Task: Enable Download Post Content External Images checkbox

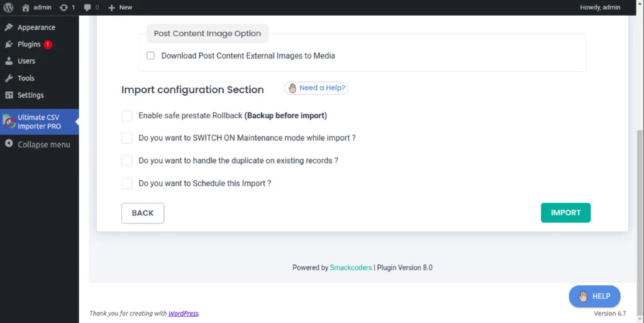Action: (x=151, y=56)
